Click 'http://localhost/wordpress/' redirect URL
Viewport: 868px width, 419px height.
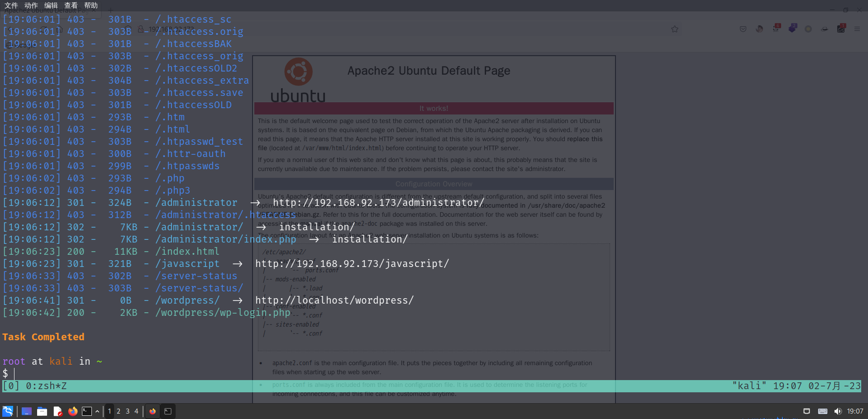click(x=334, y=300)
